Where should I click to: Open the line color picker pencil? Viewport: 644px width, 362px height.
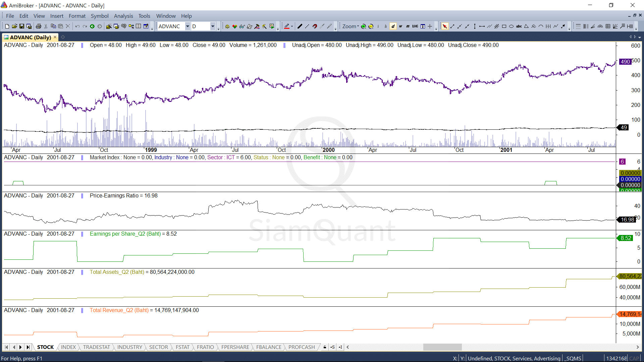pos(287,26)
